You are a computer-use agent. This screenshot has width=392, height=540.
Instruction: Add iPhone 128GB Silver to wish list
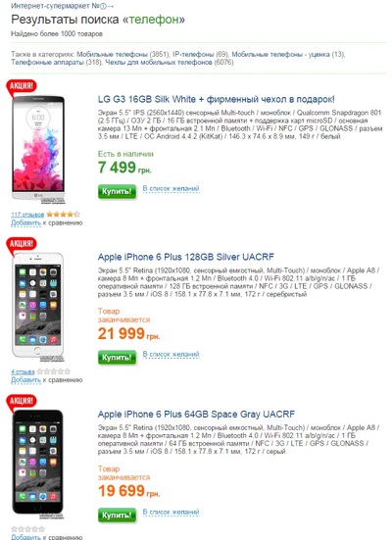[171, 355]
